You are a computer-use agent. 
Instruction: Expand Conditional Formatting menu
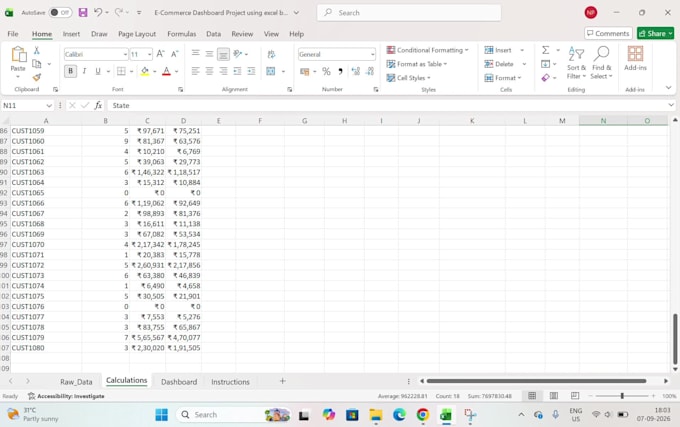[428, 50]
